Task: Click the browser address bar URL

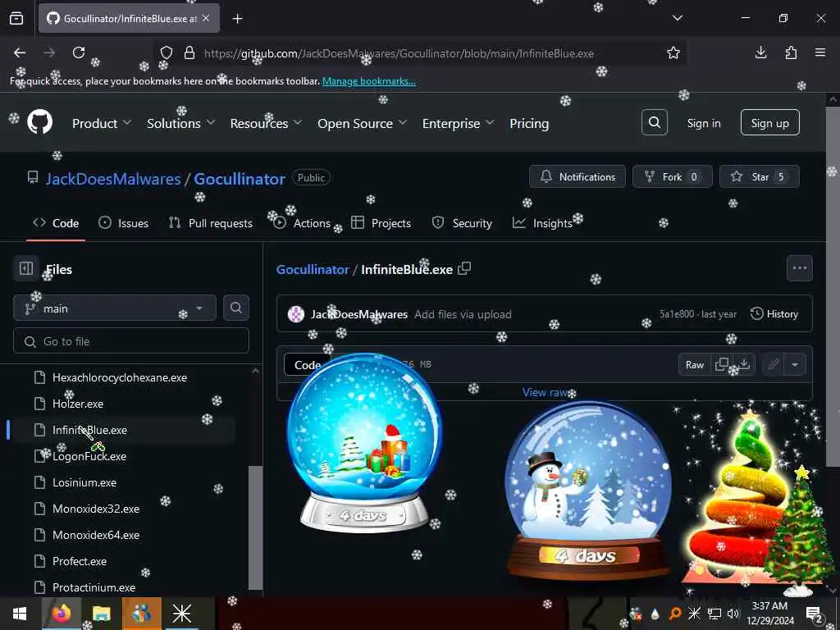Action: [x=399, y=53]
